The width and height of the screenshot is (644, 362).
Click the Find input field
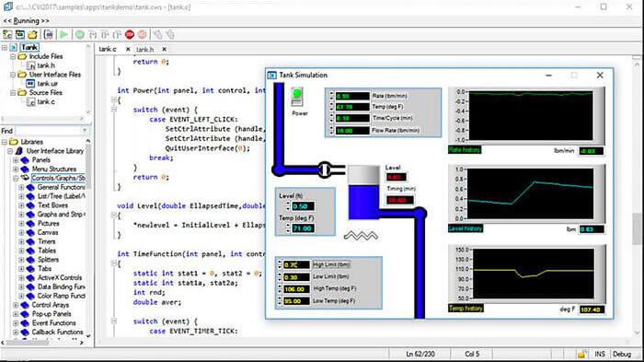(48, 131)
